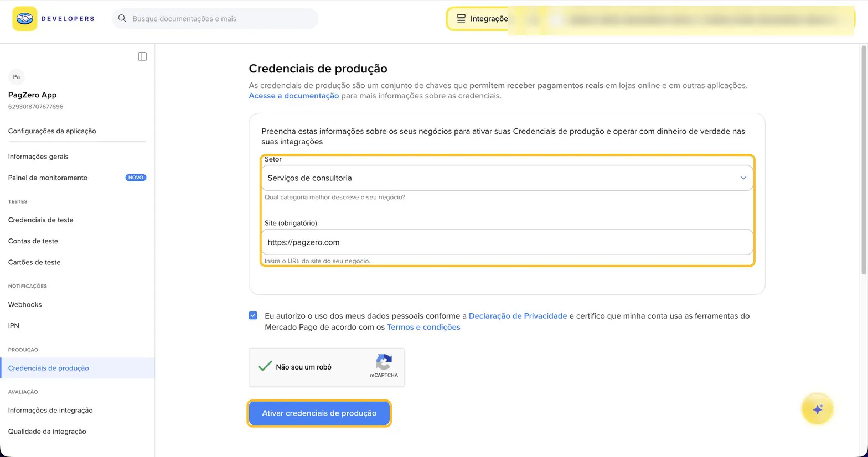This screenshot has height=457, width=868.
Task: Go to Credenciais de teste
Action: pos(40,220)
